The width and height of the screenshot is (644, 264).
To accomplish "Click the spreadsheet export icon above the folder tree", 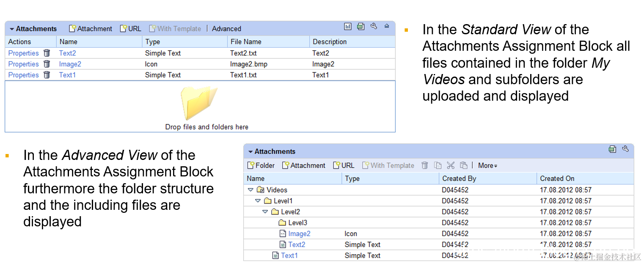I will (x=612, y=149).
